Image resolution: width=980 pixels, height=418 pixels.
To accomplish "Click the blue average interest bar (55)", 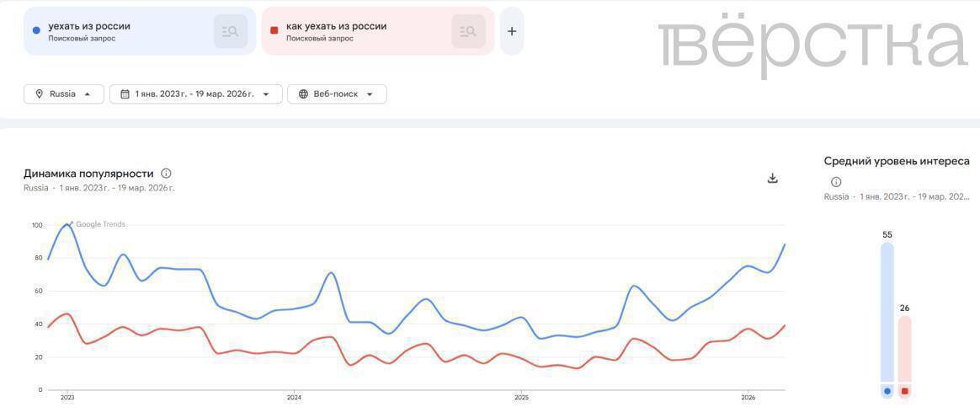I will pos(887,312).
